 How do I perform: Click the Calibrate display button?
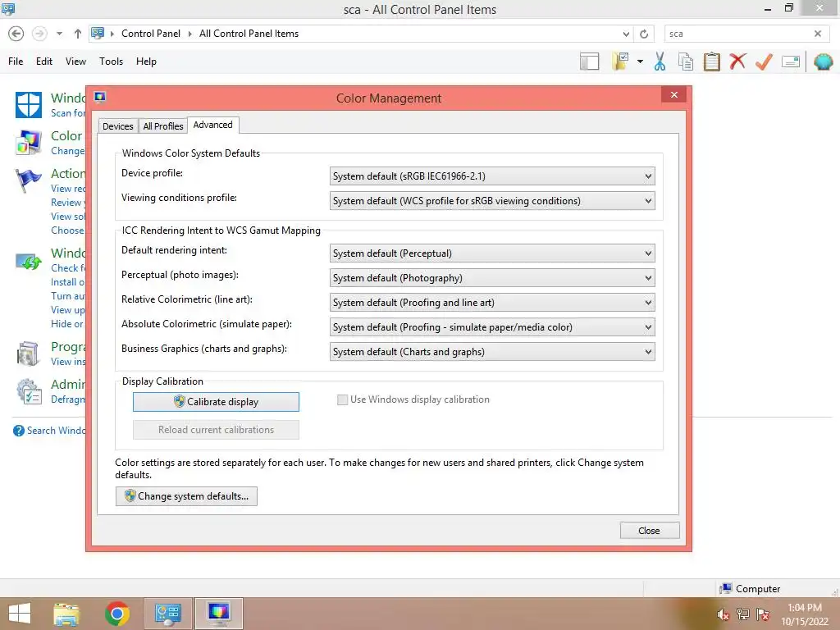tap(216, 402)
